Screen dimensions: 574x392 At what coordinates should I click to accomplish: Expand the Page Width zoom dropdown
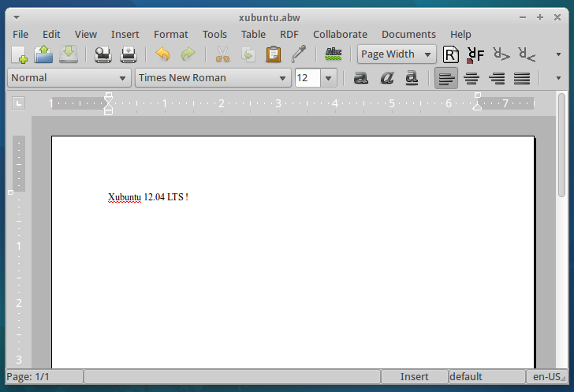click(x=397, y=54)
